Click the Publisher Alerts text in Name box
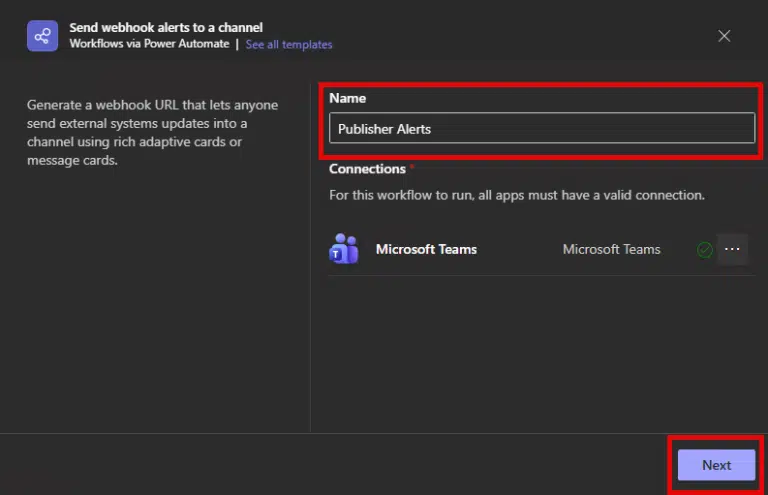This screenshot has width=768, height=495. coord(384,128)
